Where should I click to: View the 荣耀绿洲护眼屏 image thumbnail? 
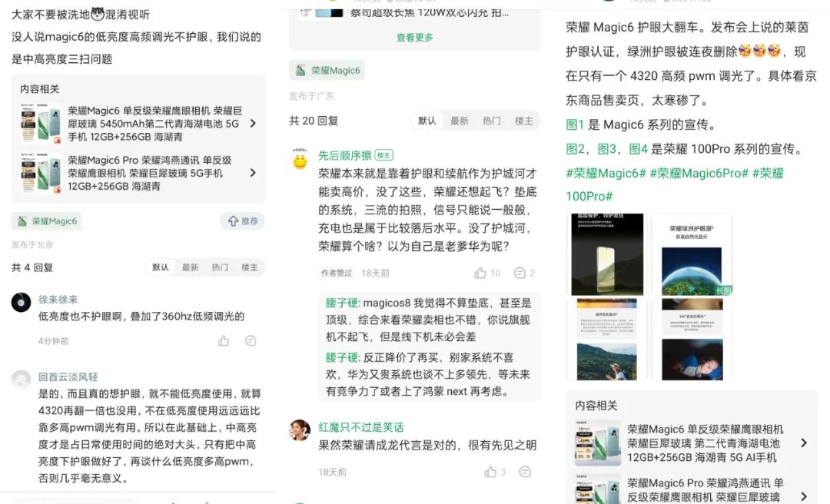(x=692, y=254)
